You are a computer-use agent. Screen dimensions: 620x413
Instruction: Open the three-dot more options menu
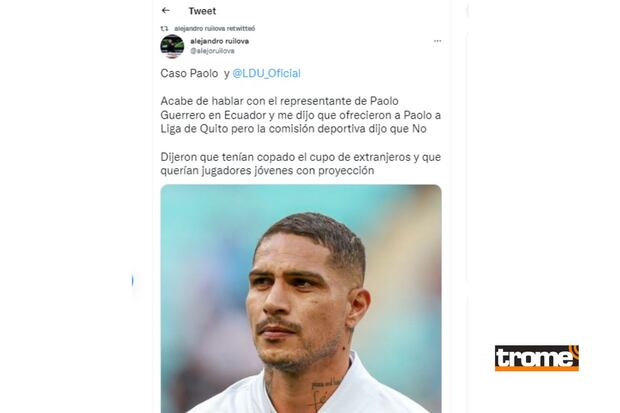tap(437, 41)
